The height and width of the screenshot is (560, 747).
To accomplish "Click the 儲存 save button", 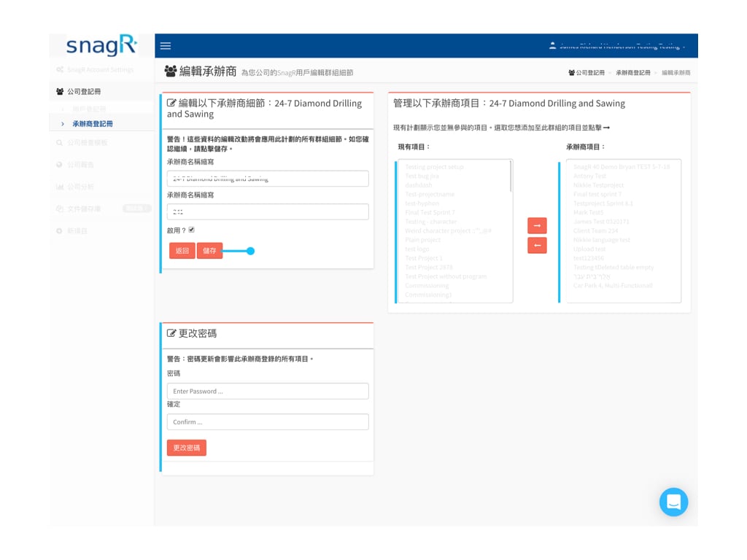I will click(209, 251).
